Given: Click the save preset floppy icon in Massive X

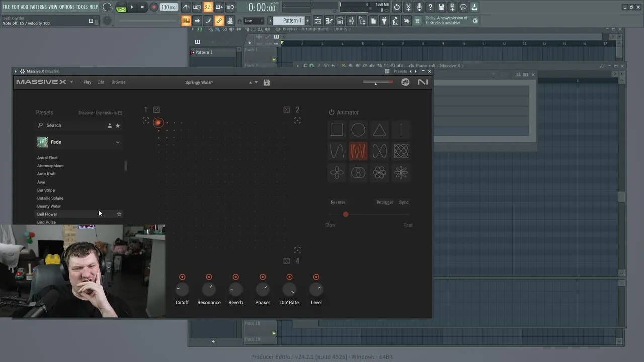Looking at the screenshot, I should click(267, 82).
